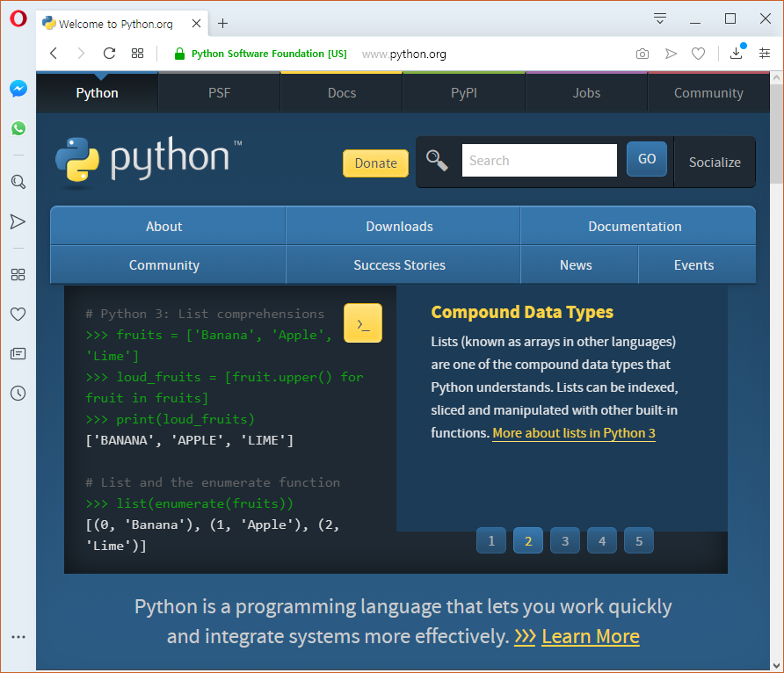Image resolution: width=784 pixels, height=673 pixels.
Task: Open the Success Stories menu
Action: 403,264
